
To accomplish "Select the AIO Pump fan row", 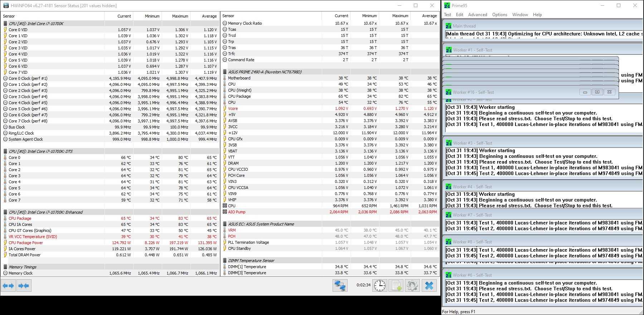I will pyautogui.click(x=237, y=212).
